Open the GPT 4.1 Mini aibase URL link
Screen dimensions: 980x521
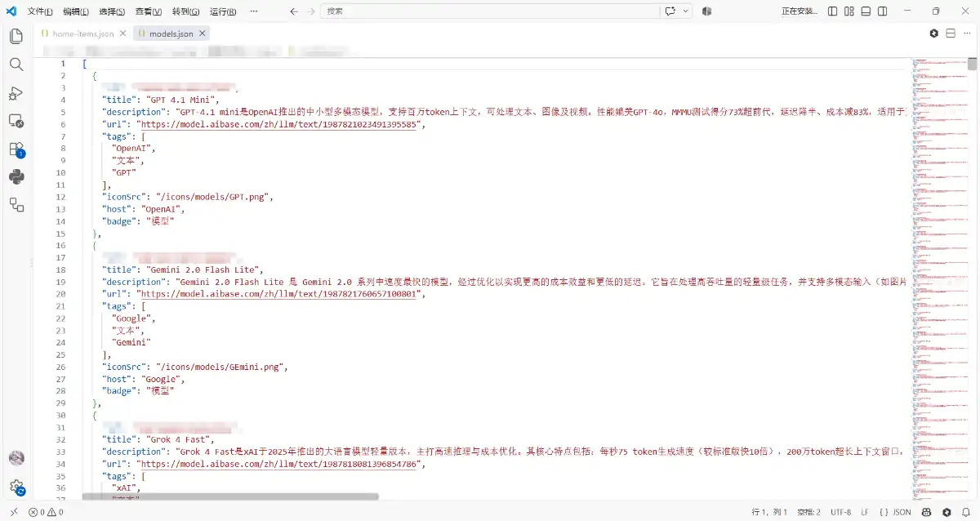click(278, 124)
